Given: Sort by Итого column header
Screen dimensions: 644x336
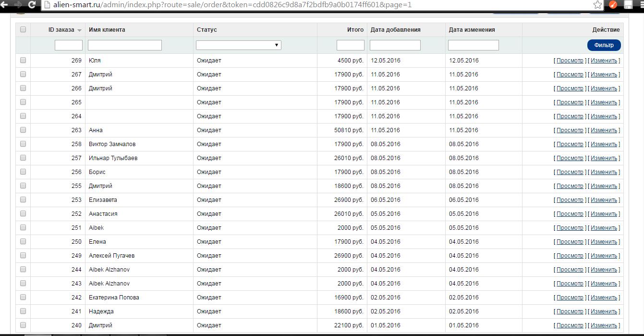Looking at the screenshot, I should click(355, 30).
